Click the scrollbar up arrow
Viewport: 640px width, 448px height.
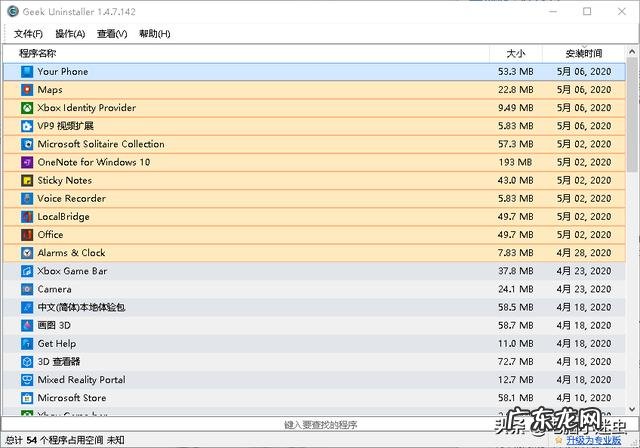click(x=632, y=52)
